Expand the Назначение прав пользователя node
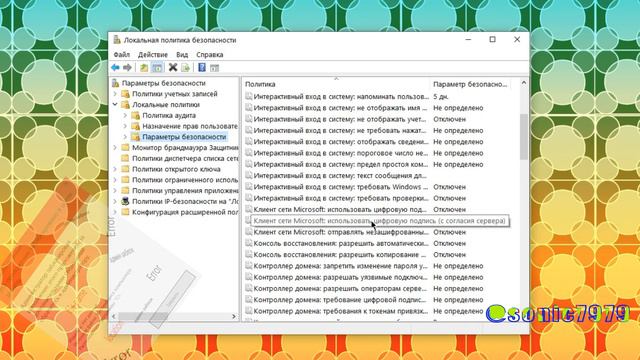This screenshot has width=640, height=360. 125,126
